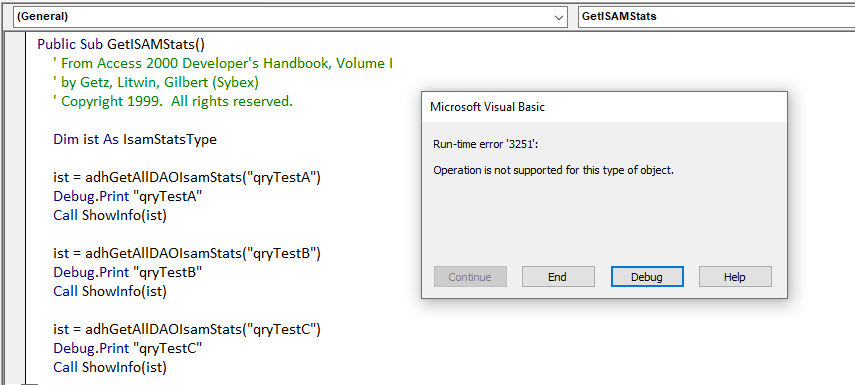Image resolution: width=855 pixels, height=385 pixels.
Task: Click the Debug.Print "qryTestC" line
Action: tap(128, 348)
